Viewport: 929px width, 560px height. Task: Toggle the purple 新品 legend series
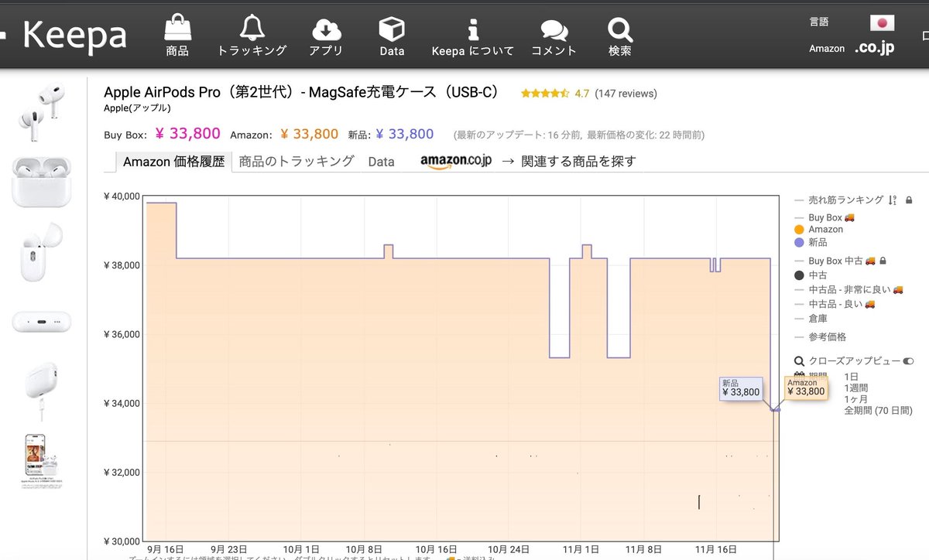pos(812,243)
